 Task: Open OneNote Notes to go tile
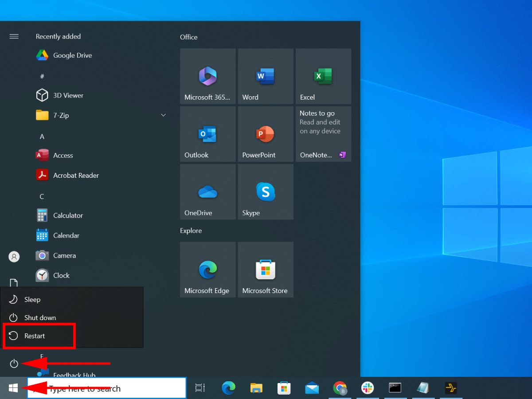coord(323,134)
